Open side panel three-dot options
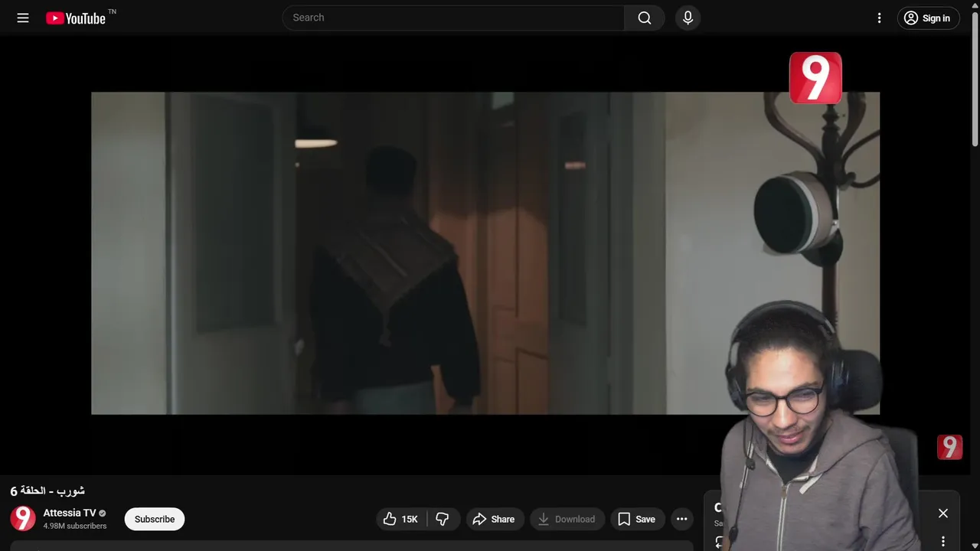This screenshot has height=551, width=980. point(943,541)
